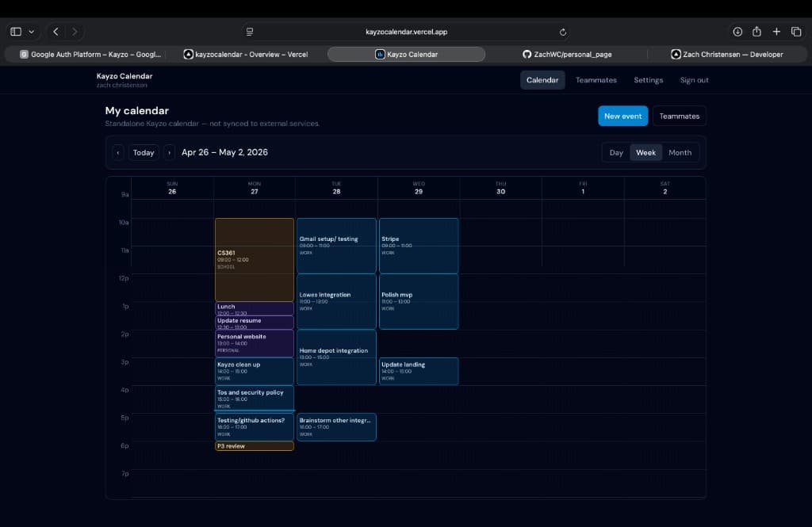Reload the kayzocalendar page

pos(563,32)
